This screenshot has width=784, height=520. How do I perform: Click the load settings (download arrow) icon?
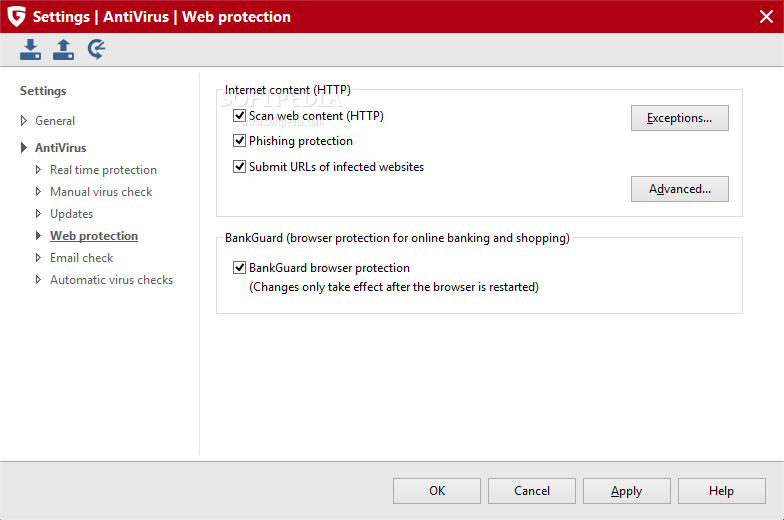click(x=31, y=50)
